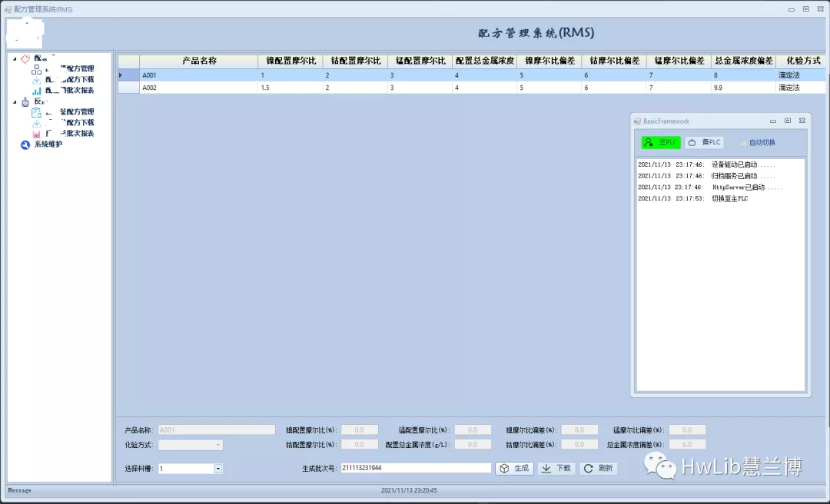Open 系统维护 via the blue wrench icon

pos(25,144)
